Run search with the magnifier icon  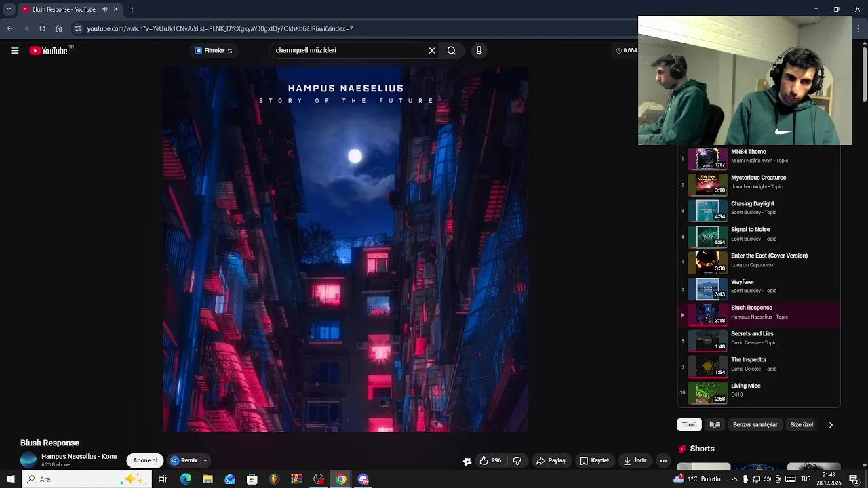[452, 50]
